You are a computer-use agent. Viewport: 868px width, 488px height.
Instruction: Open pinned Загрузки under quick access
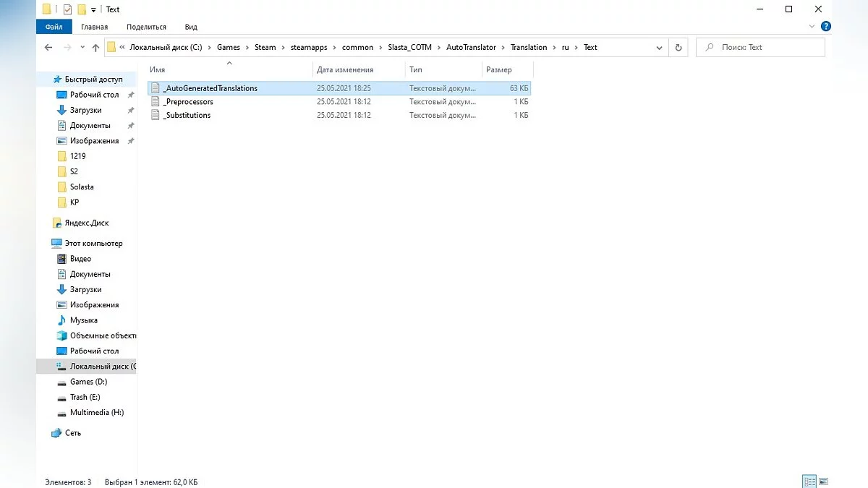pos(85,110)
